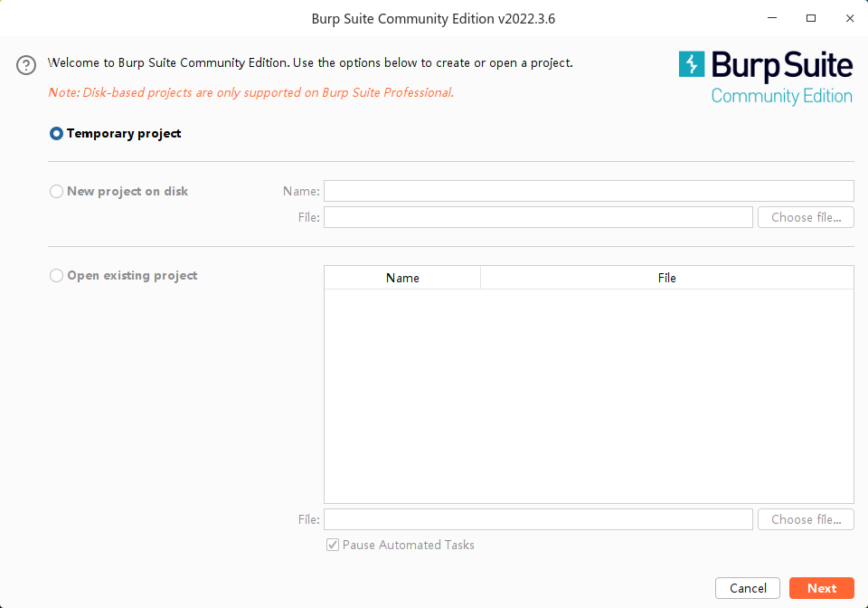Click the Community Edition logo text
The width and height of the screenshot is (868, 608).
[x=781, y=96]
